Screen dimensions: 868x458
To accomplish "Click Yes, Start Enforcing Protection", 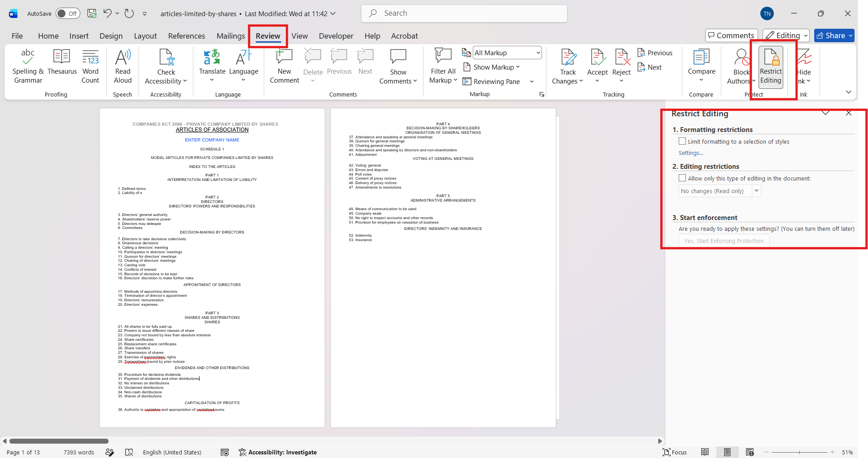I will 724,241.
